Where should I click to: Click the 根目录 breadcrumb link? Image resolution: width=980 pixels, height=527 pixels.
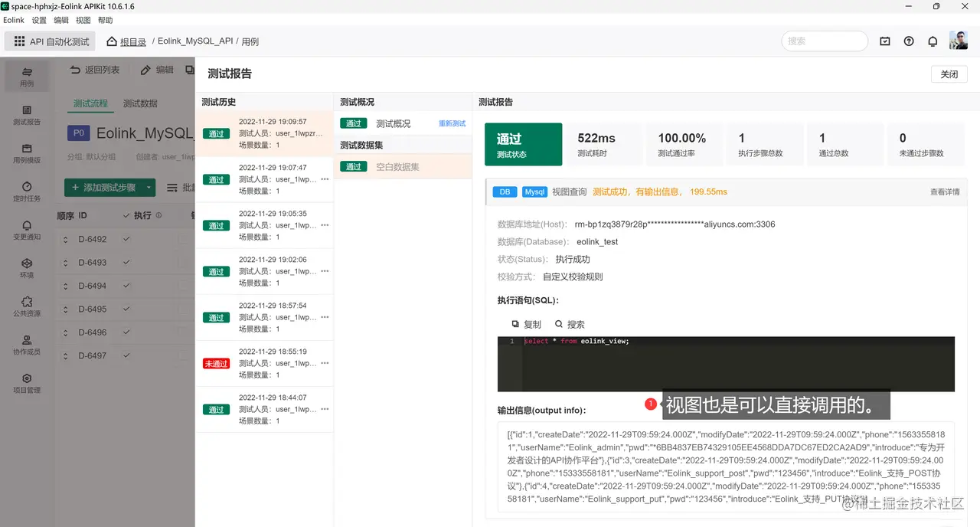(133, 41)
